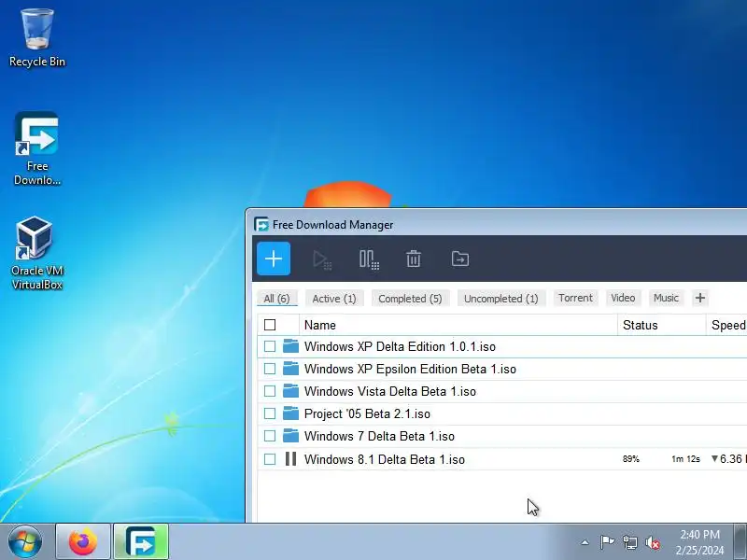Select Project '05 Beta 2.1.iso text
Screen dimensions: 747x560
pyautogui.click(x=367, y=413)
